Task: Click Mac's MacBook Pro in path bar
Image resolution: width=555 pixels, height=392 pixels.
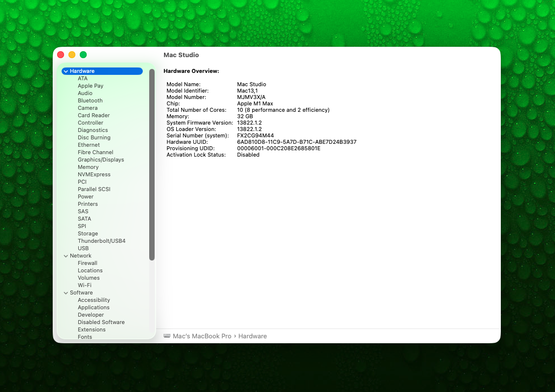Action: (202, 336)
